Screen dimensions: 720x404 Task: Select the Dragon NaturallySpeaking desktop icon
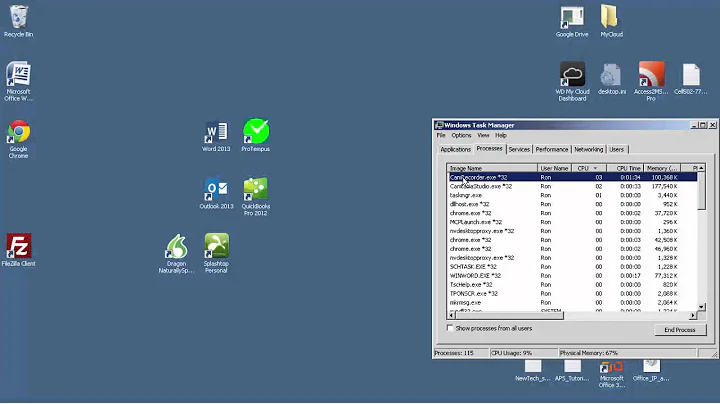click(176, 254)
